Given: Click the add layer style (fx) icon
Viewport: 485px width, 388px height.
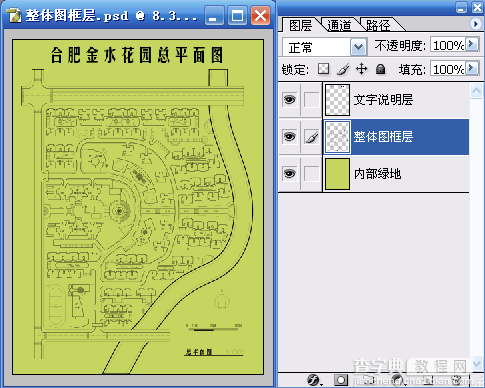Looking at the screenshot, I should (314, 380).
